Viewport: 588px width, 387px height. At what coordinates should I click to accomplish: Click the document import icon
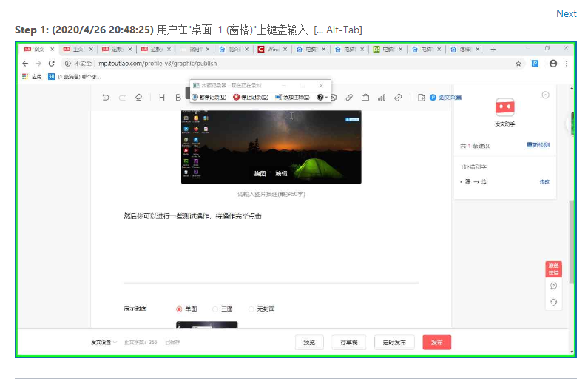point(421,98)
